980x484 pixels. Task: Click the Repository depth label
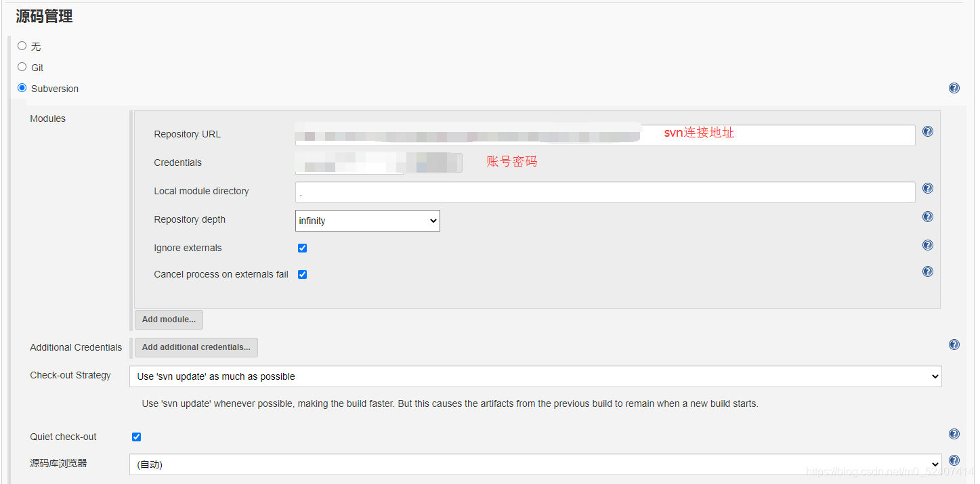point(190,219)
